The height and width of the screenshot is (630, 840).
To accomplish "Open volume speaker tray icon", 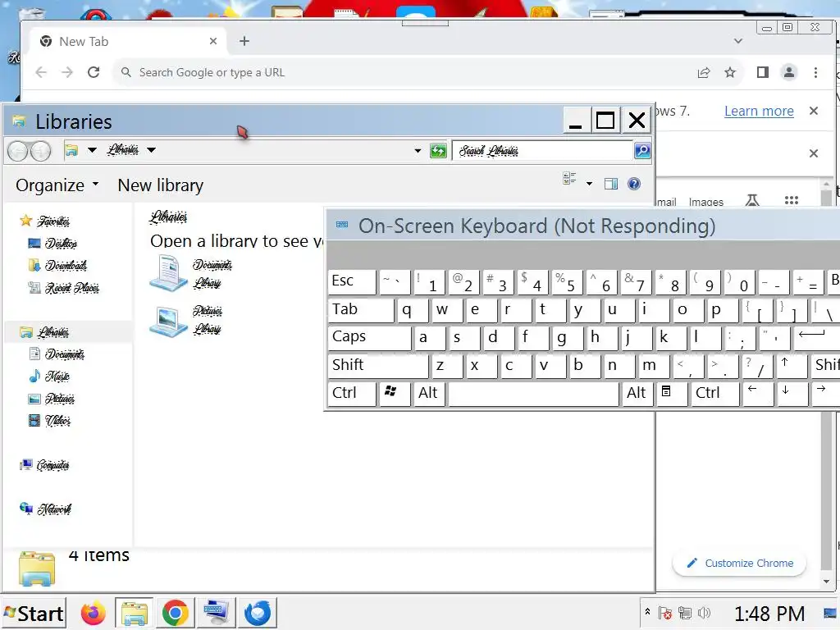I will click(705, 612).
